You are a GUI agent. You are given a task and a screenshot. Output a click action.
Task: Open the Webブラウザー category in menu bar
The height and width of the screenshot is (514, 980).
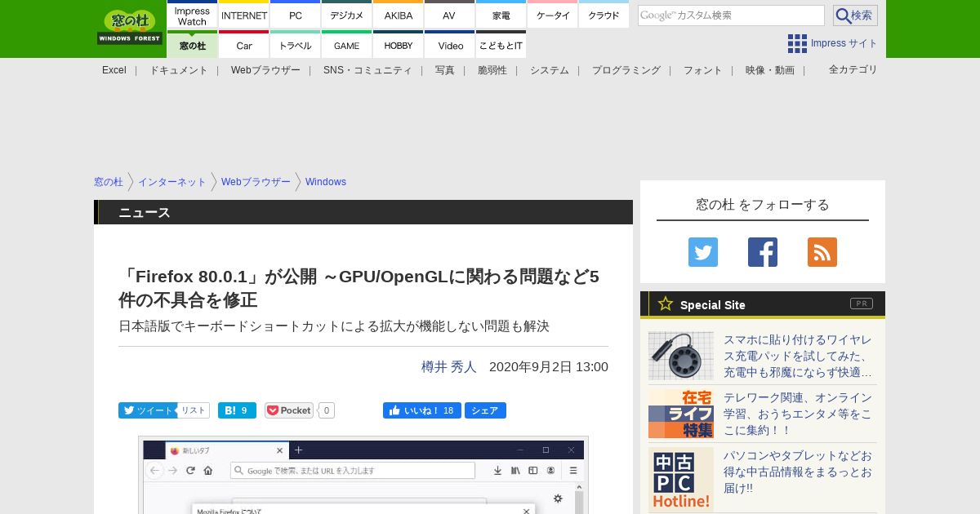click(265, 70)
